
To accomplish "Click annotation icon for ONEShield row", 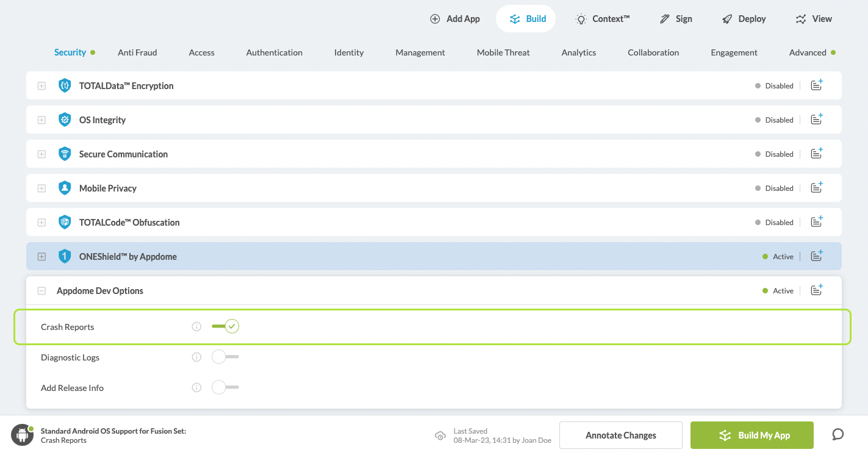I will click(x=817, y=256).
